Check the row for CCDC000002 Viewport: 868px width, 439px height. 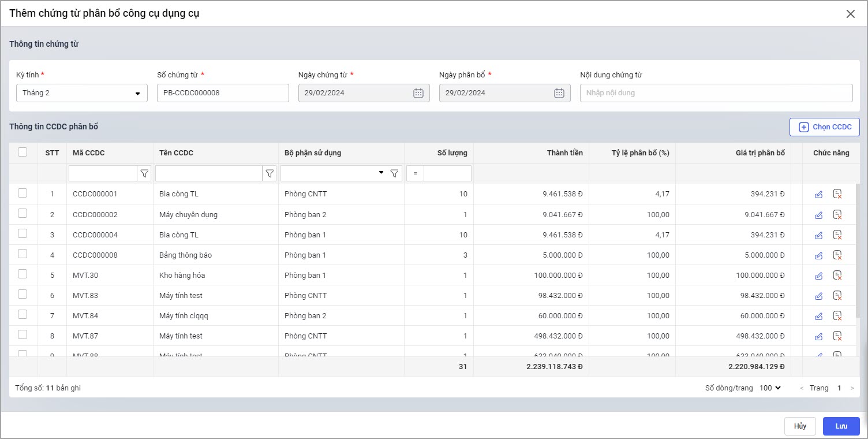click(x=23, y=214)
